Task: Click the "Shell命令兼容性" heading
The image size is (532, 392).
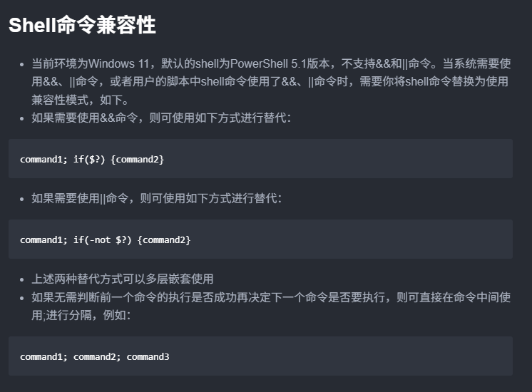Action: tap(82, 26)
